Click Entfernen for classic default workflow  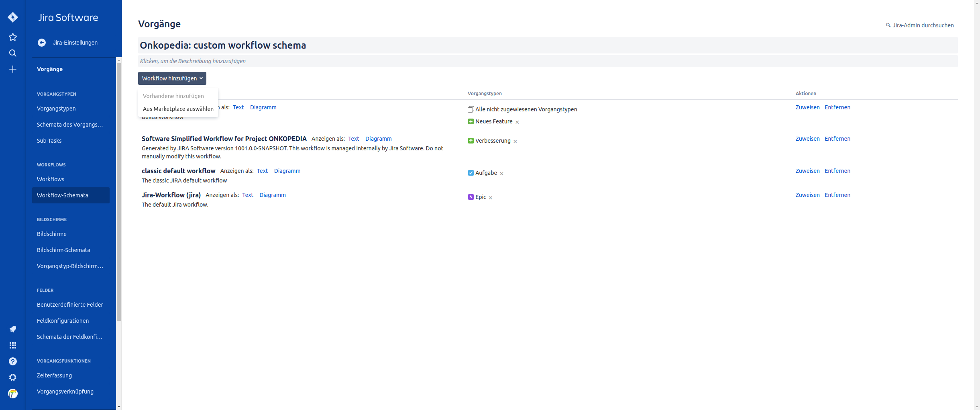[x=837, y=170]
